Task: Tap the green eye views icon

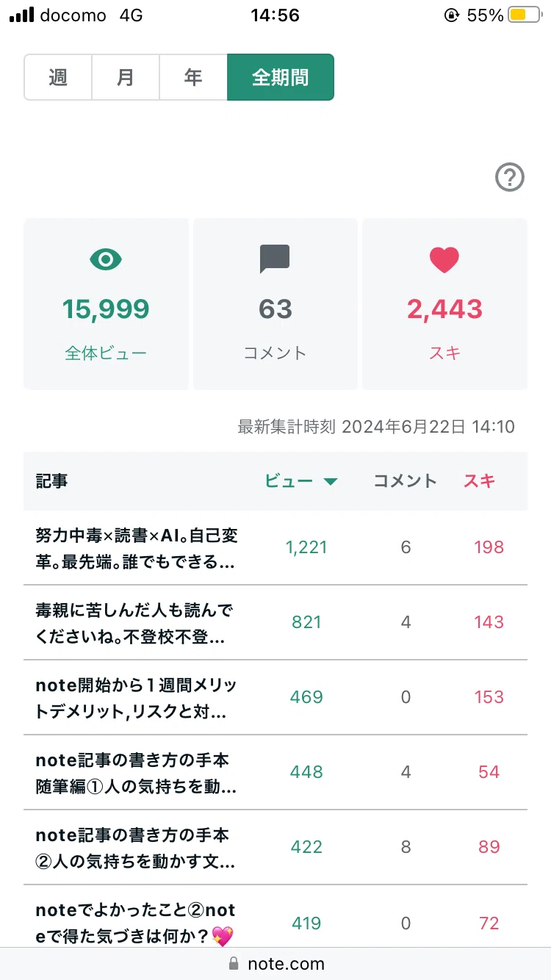Action: pos(106,259)
